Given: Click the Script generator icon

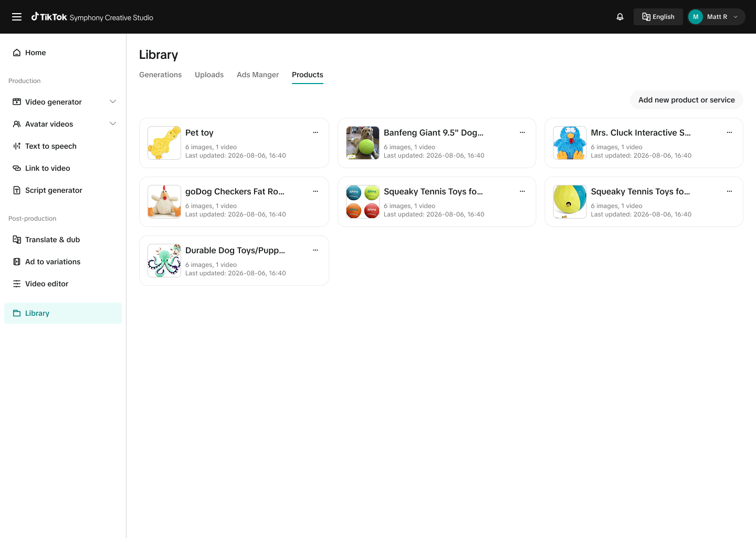Looking at the screenshot, I should pyautogui.click(x=17, y=190).
